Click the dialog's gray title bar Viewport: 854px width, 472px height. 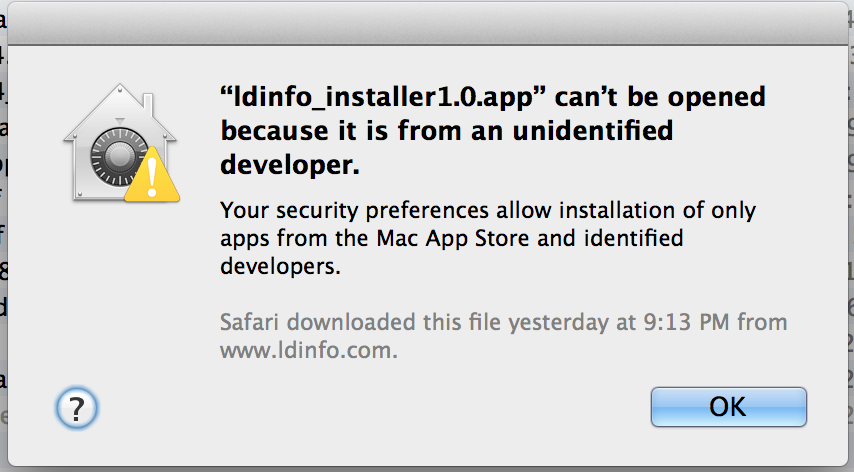427,24
